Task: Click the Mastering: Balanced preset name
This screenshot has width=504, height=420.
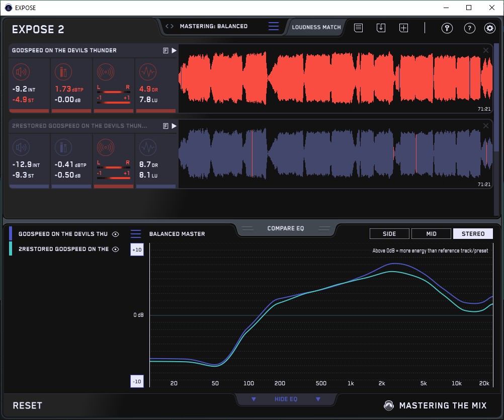Action: click(x=214, y=26)
